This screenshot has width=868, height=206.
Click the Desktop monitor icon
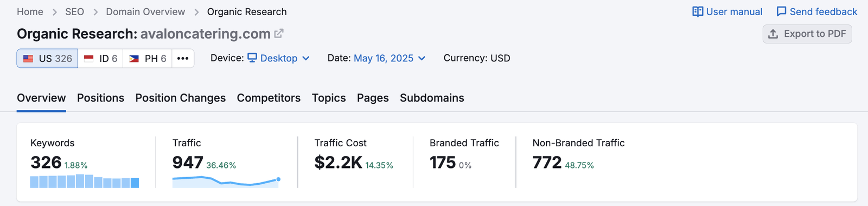coord(252,58)
